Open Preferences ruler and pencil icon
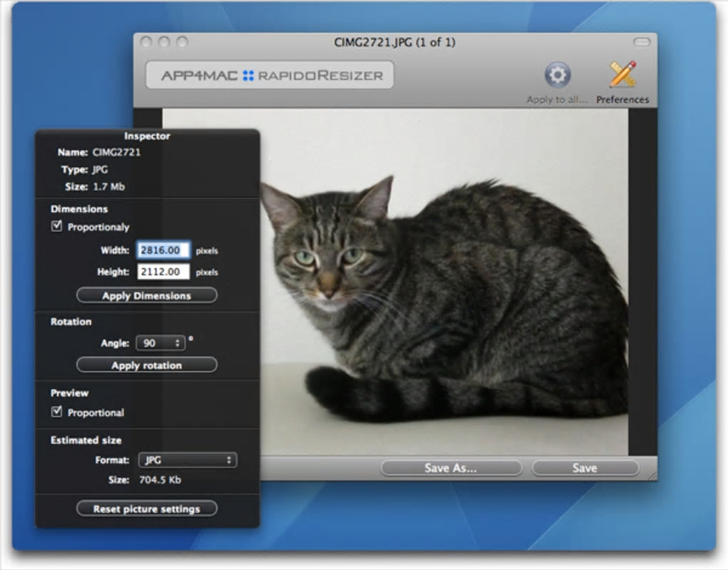This screenshot has width=728, height=570. (x=622, y=74)
